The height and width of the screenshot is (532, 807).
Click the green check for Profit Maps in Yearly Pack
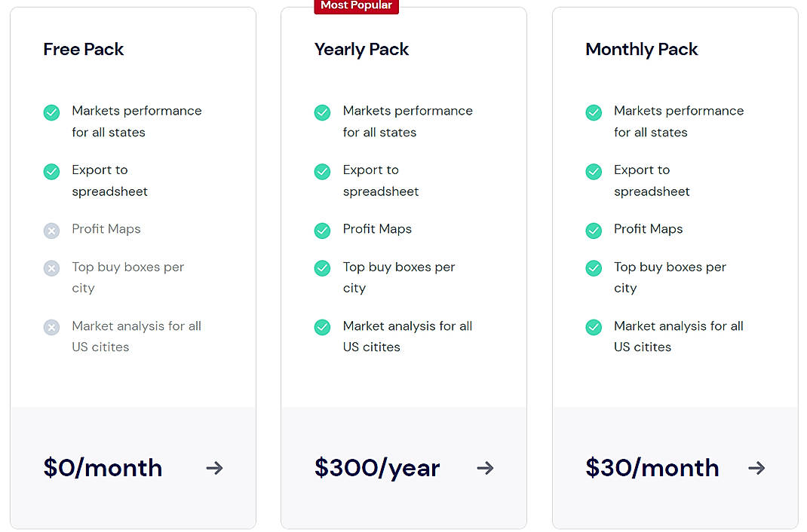pyautogui.click(x=322, y=230)
